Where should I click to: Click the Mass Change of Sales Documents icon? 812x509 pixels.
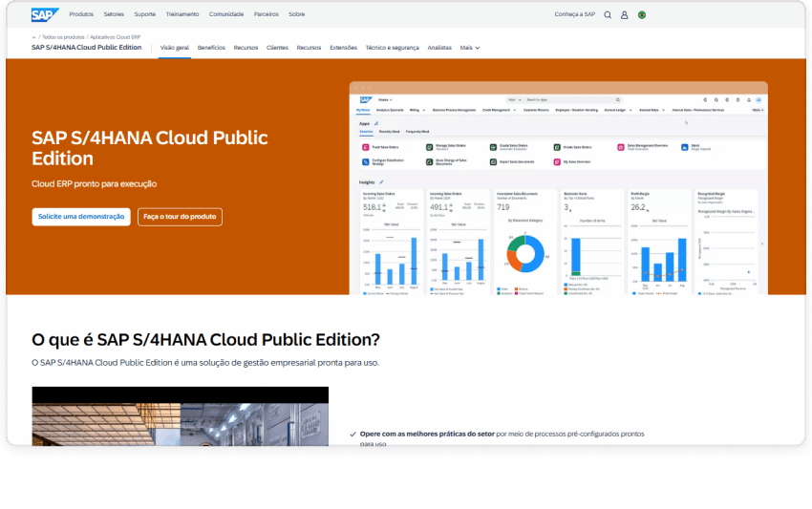[429, 162]
